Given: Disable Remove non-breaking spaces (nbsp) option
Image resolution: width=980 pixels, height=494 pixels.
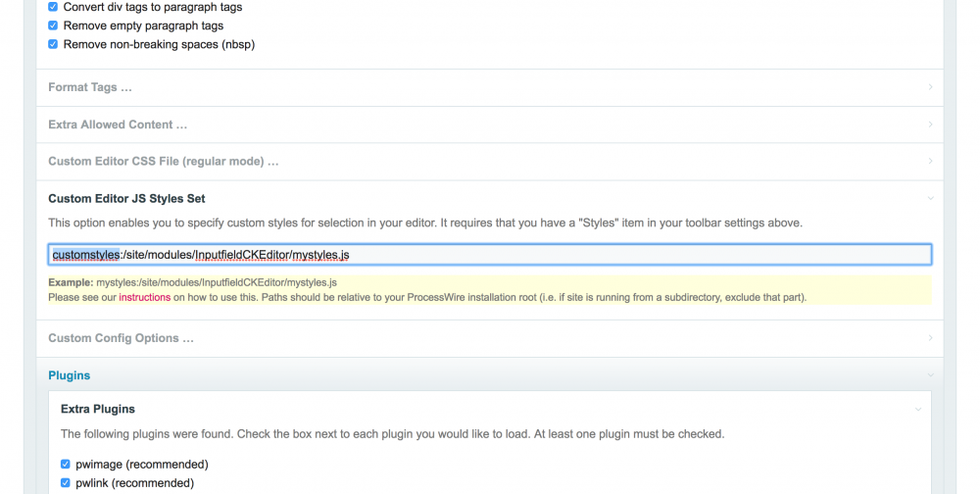Looking at the screenshot, I should (53, 44).
